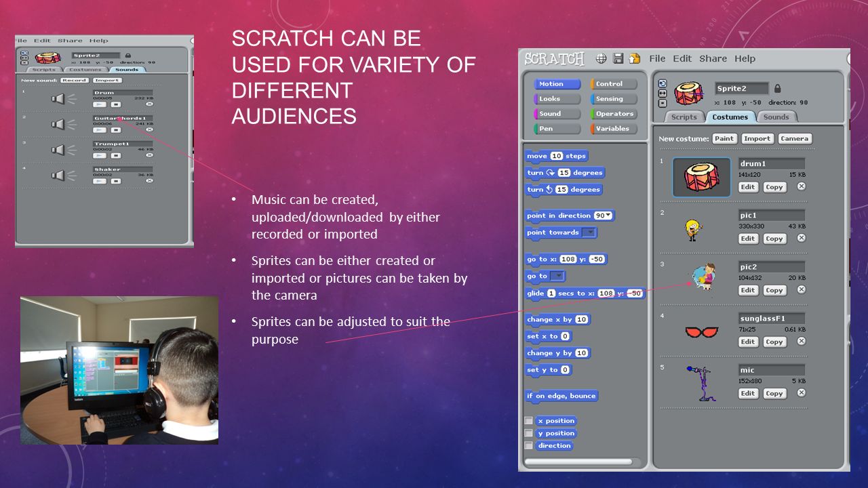Click the Paint new costume button
The height and width of the screenshot is (488, 868).
click(x=724, y=138)
